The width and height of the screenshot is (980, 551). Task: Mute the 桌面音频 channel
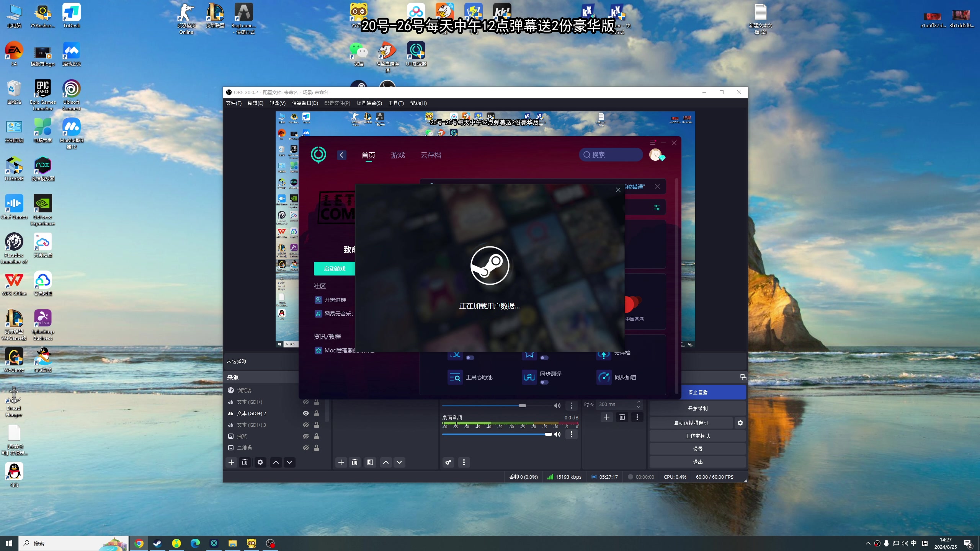click(557, 434)
